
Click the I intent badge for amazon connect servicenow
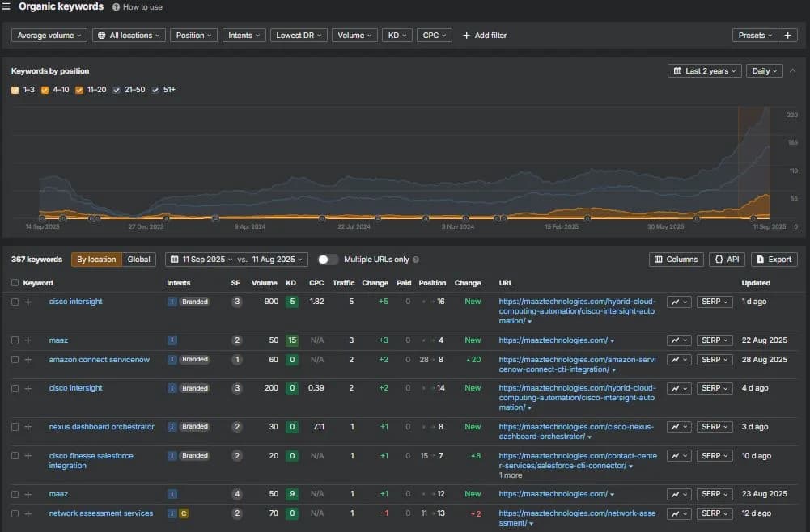(172, 360)
